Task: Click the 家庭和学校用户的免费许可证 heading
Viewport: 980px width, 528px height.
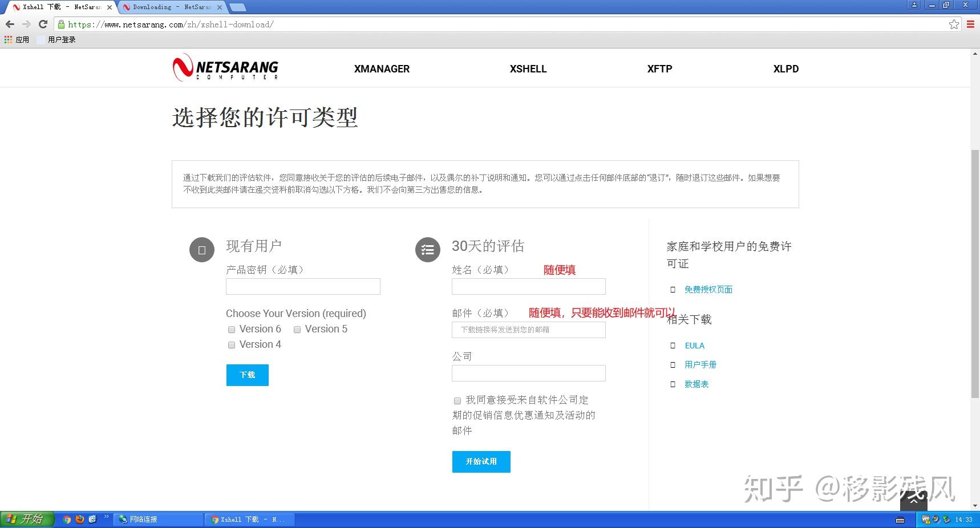Action: (x=729, y=255)
